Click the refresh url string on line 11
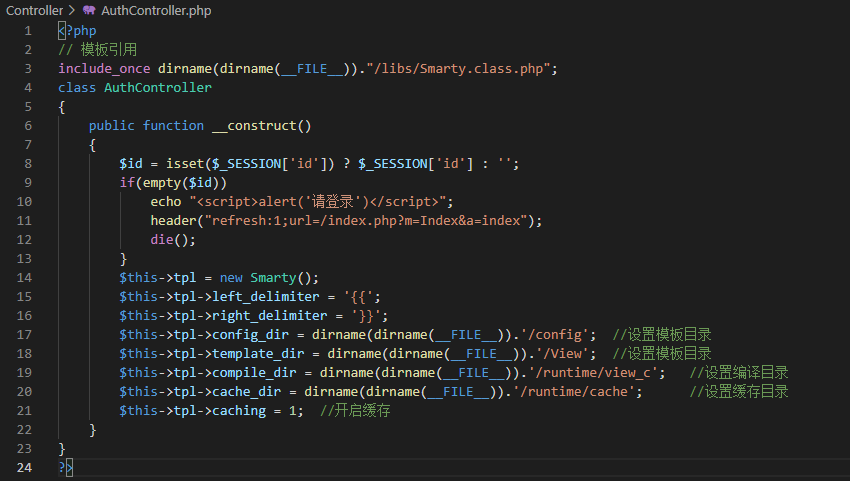The height and width of the screenshot is (481, 850). click(366, 221)
